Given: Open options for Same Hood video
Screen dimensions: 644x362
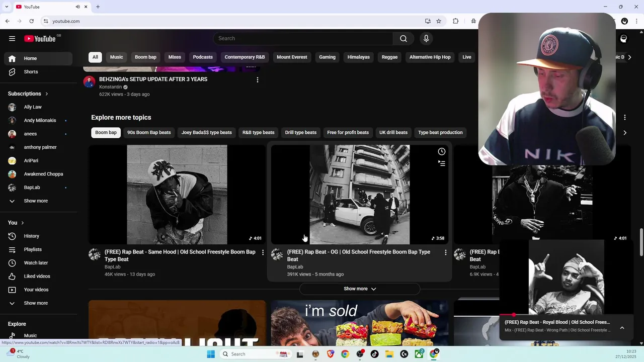Looking at the screenshot, I should click(x=263, y=252).
